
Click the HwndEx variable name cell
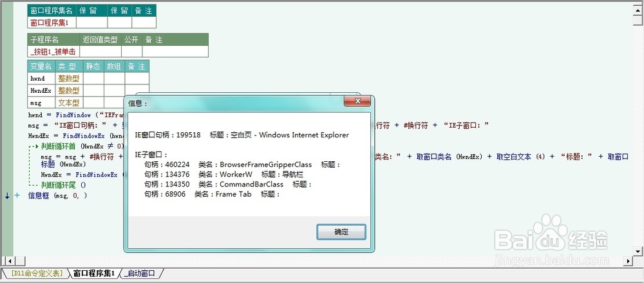[x=41, y=90]
